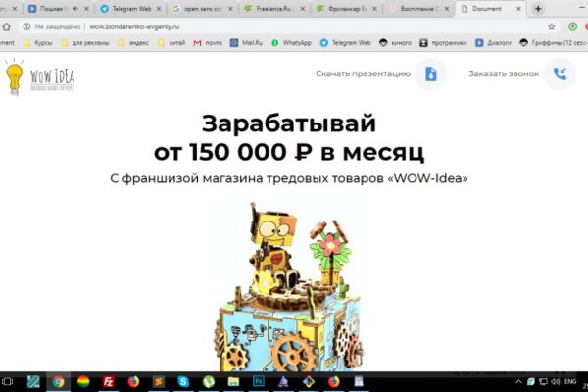Open uTorrent from the taskbar
The width and height of the screenshot is (588, 392).
tap(208, 382)
